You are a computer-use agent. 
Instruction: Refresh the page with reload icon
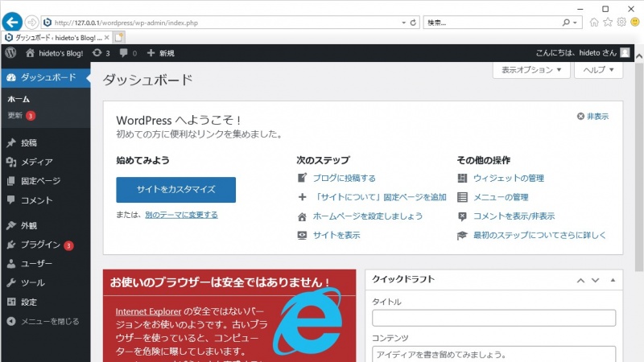tap(413, 23)
